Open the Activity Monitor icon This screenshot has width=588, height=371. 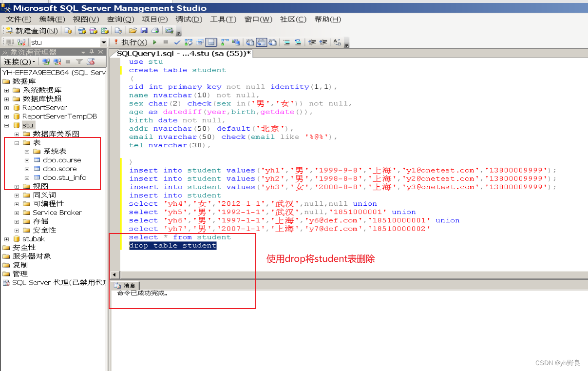pyautogui.click(x=169, y=30)
